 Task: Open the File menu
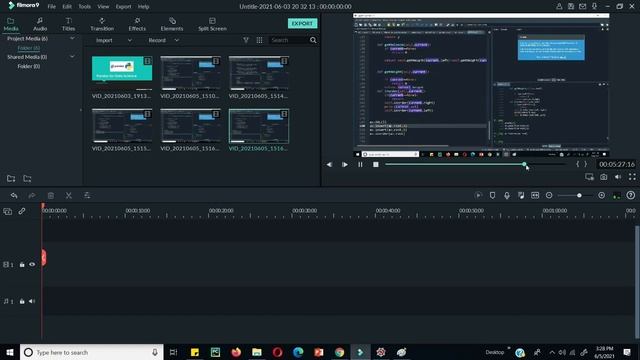click(x=51, y=7)
